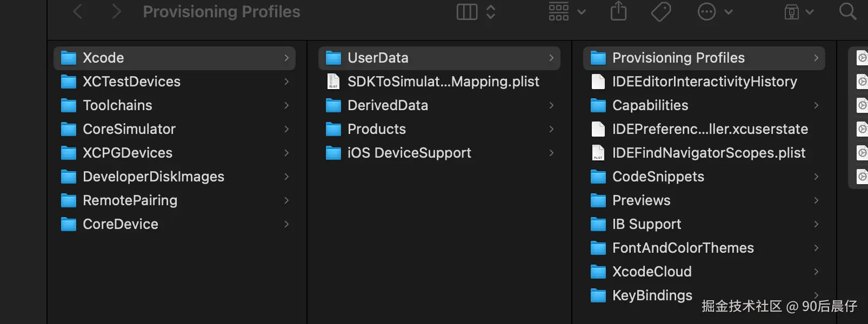Click the view switcher up/down stepper

491,11
